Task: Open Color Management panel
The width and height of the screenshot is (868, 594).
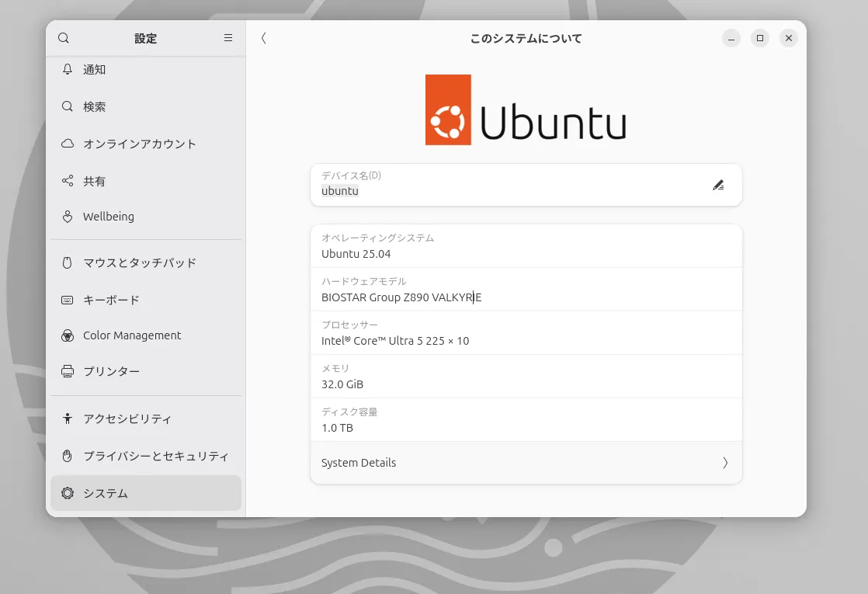Action: pyautogui.click(x=132, y=335)
